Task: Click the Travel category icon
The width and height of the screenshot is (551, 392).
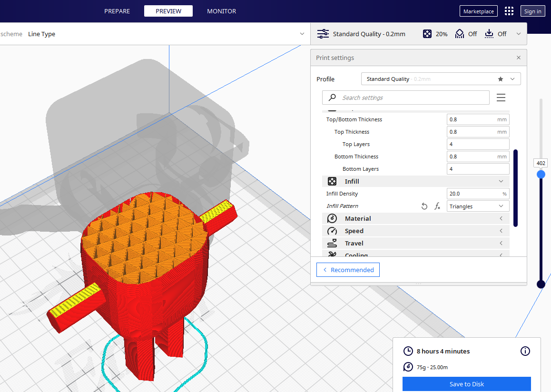Action: (332, 243)
